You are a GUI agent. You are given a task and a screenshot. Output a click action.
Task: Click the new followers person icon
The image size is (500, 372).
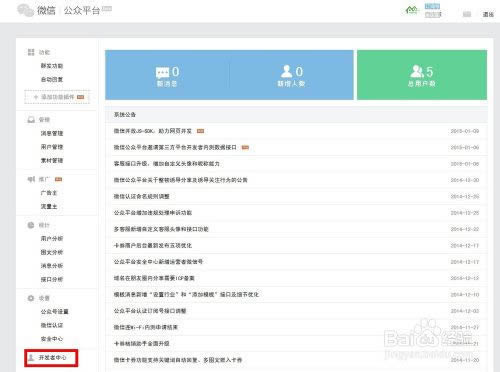coord(286,71)
